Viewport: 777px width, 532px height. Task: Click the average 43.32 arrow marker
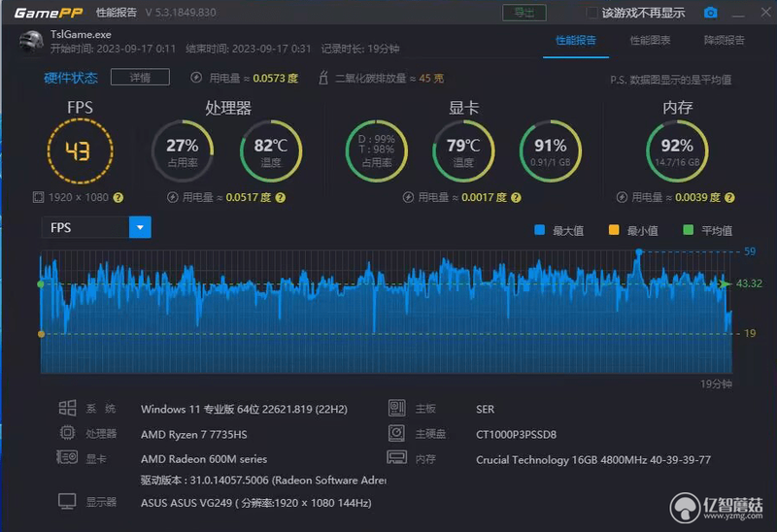pos(725,283)
